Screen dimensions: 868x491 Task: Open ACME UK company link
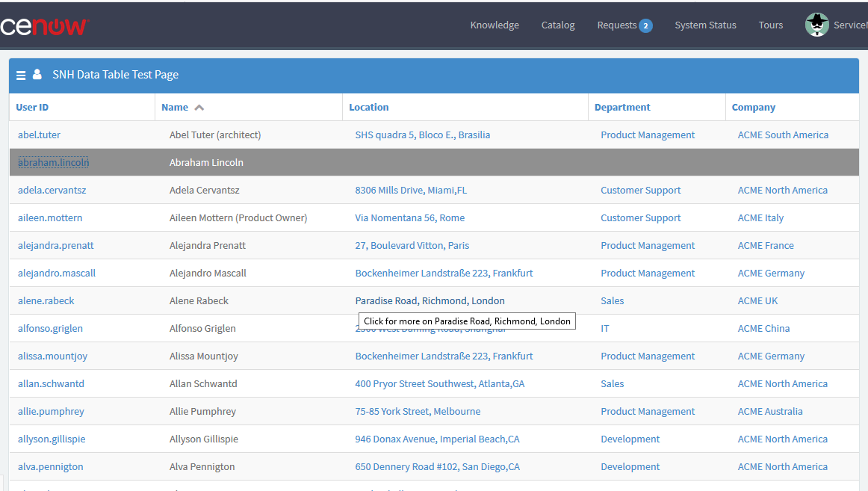(757, 301)
